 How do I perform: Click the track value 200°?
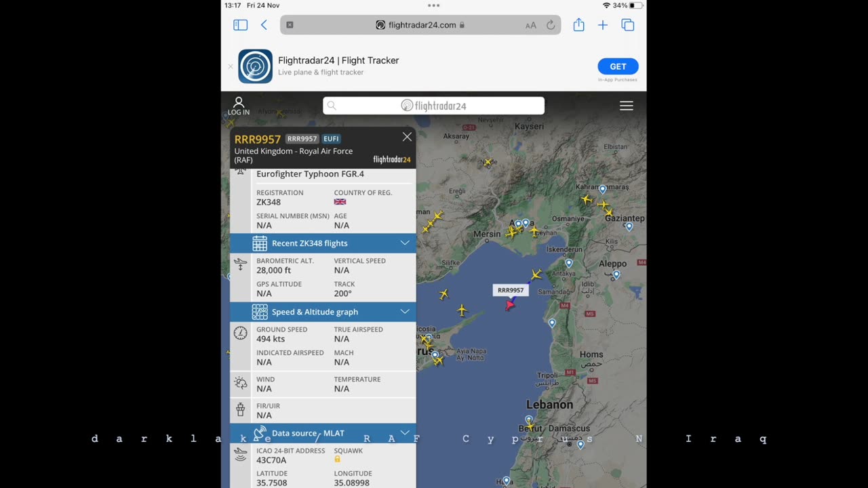[x=342, y=293]
